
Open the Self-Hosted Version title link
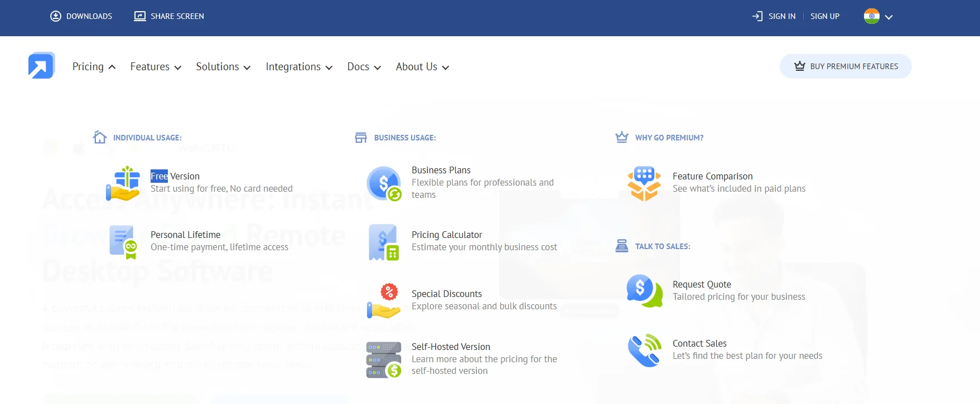tap(451, 347)
